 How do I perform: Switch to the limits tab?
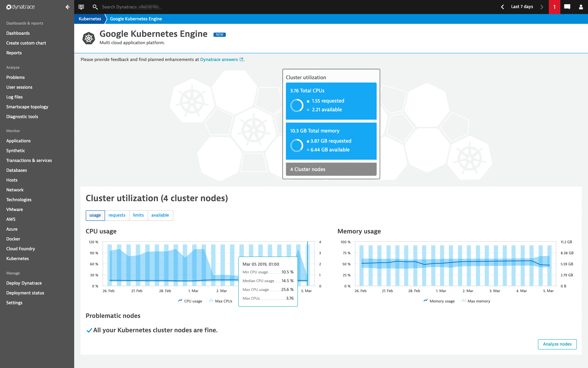138,215
